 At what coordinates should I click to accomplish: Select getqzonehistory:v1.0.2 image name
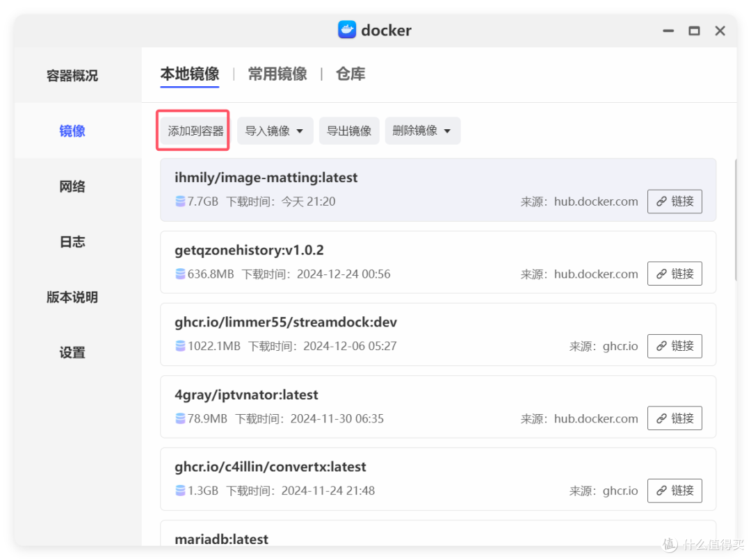point(249,250)
